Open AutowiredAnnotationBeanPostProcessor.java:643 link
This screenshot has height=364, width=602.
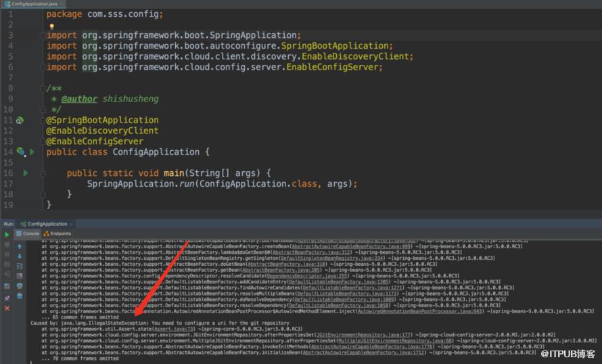pyautogui.click(x=419, y=311)
